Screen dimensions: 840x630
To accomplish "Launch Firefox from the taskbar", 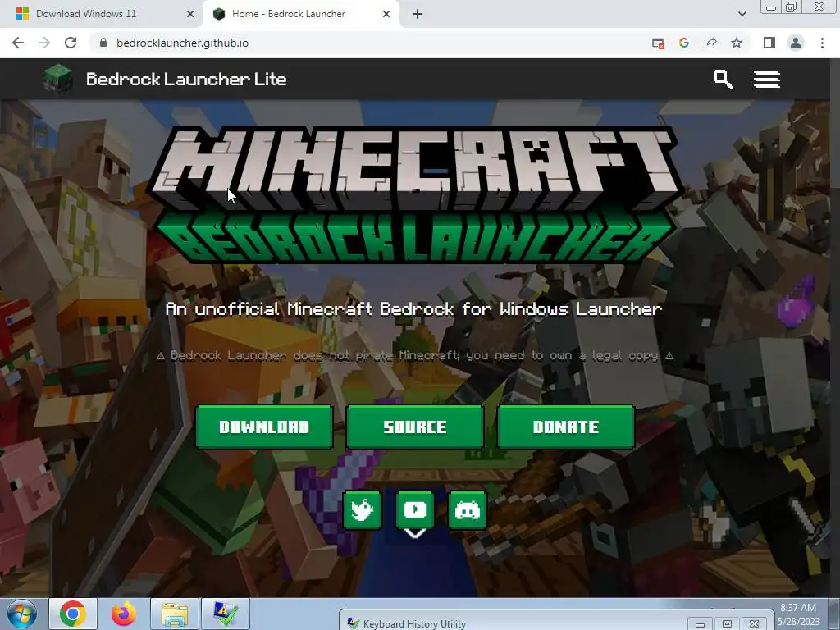I will (x=123, y=614).
